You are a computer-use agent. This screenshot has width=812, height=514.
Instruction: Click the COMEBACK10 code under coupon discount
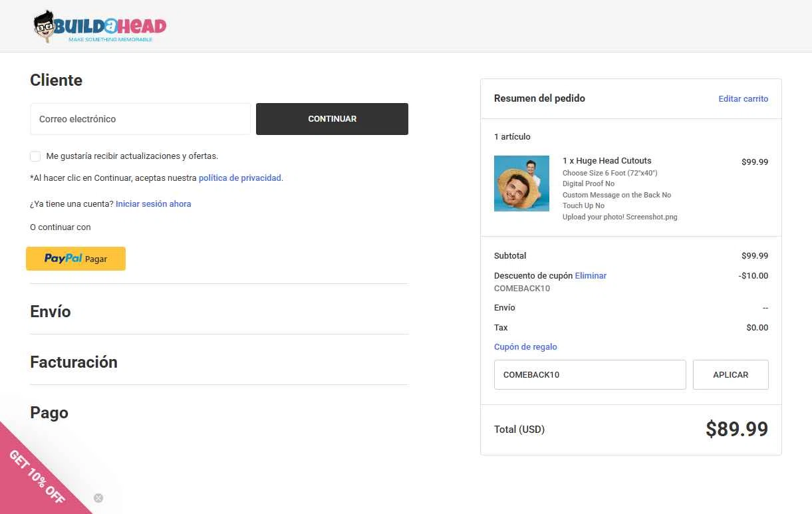[522, 289]
